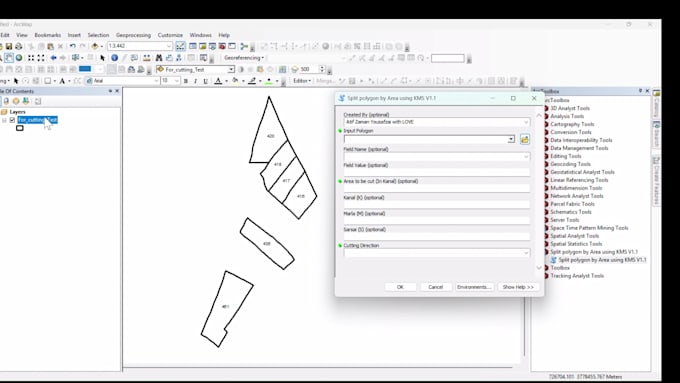Screen dimensions: 680x383
Task: Open the map scale dropdown
Action: [x=169, y=46]
